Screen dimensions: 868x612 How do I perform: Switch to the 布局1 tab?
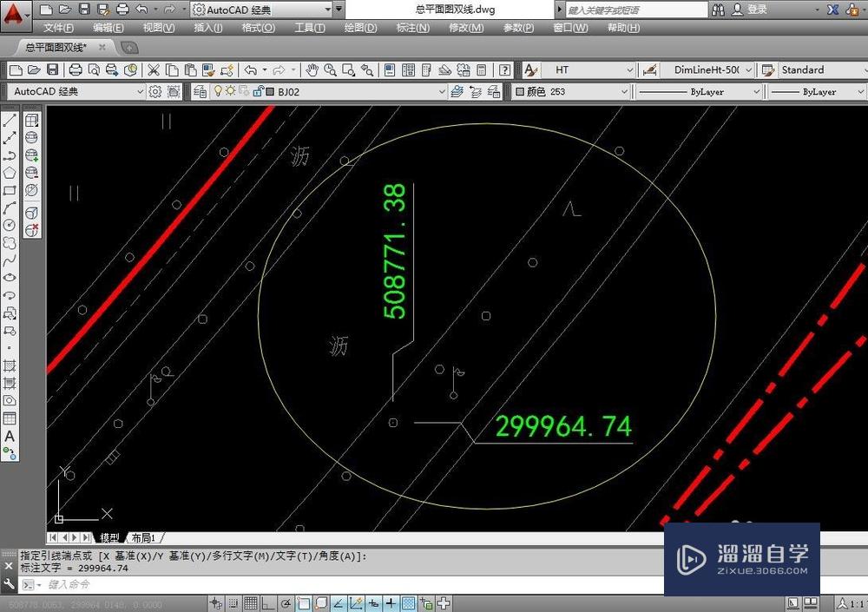point(145,537)
